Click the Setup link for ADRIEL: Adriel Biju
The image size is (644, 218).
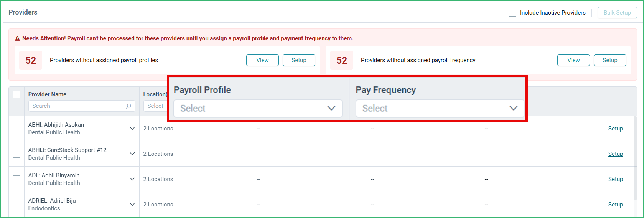tap(616, 205)
